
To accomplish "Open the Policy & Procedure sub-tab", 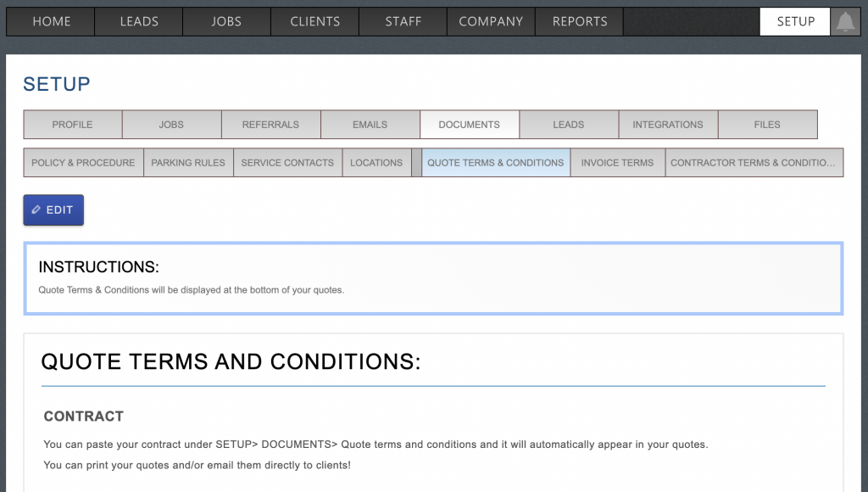I will tap(83, 163).
